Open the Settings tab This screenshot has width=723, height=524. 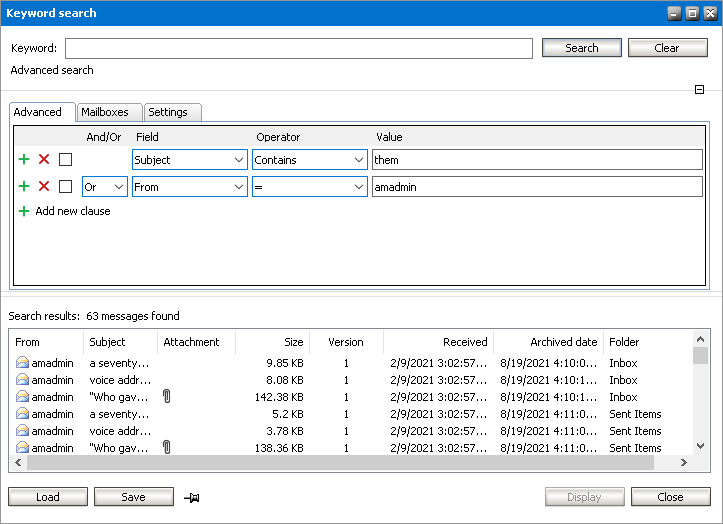[x=168, y=112]
